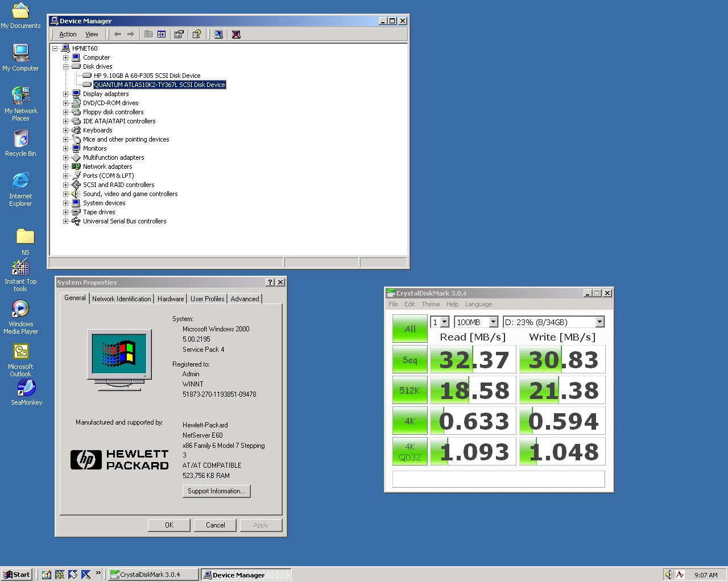
Task: Expand the Network adapters node
Action: coord(66,167)
